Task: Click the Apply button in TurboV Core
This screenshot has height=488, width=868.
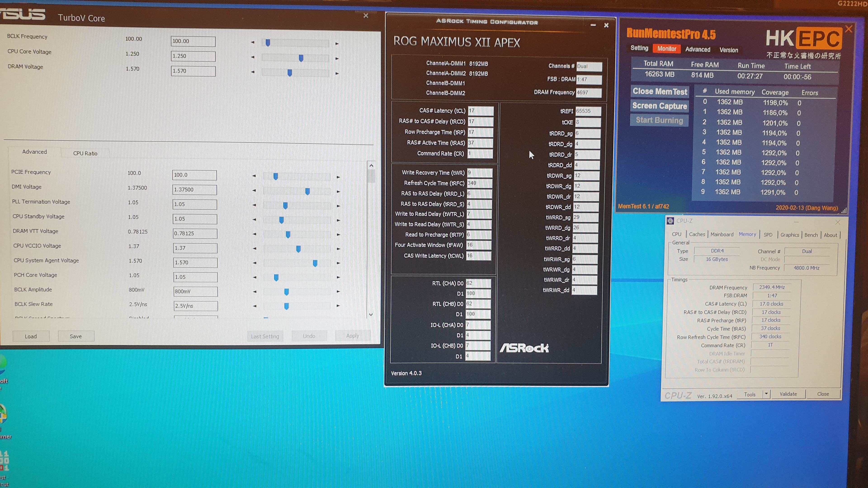Action: [x=353, y=335]
